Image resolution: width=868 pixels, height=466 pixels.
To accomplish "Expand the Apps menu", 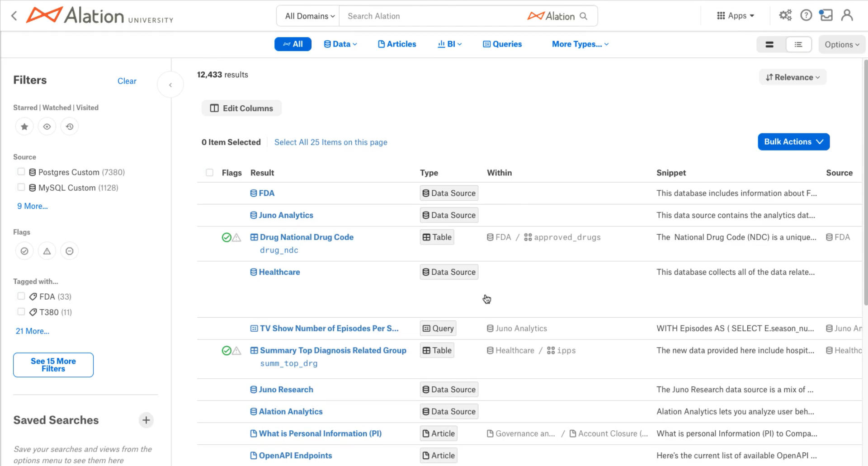I will (736, 15).
